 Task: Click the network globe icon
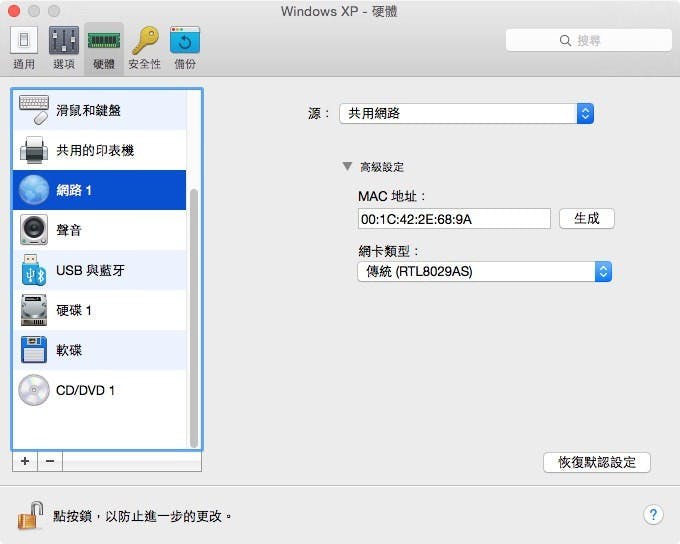[34, 190]
